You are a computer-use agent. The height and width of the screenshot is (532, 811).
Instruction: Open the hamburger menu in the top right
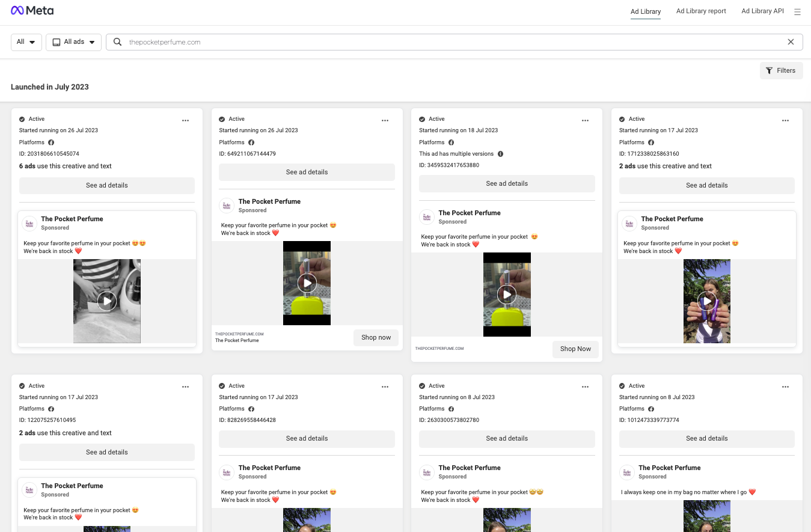tap(798, 11)
